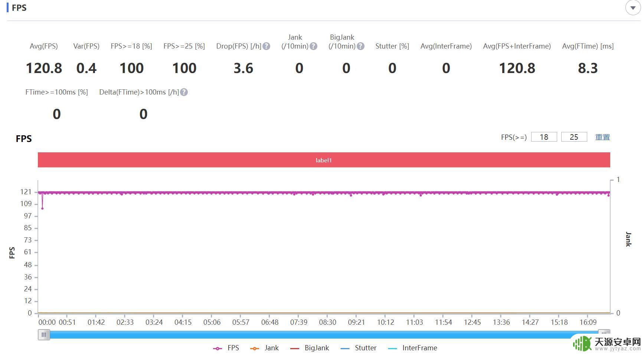Collapse the FPS section with the arrow button

point(633,7)
